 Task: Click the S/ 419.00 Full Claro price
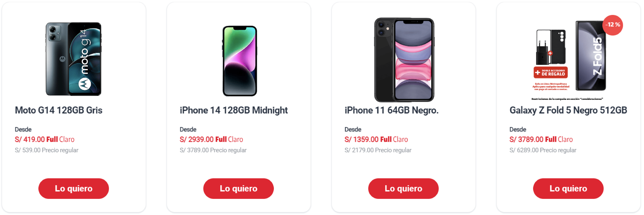pos(45,139)
